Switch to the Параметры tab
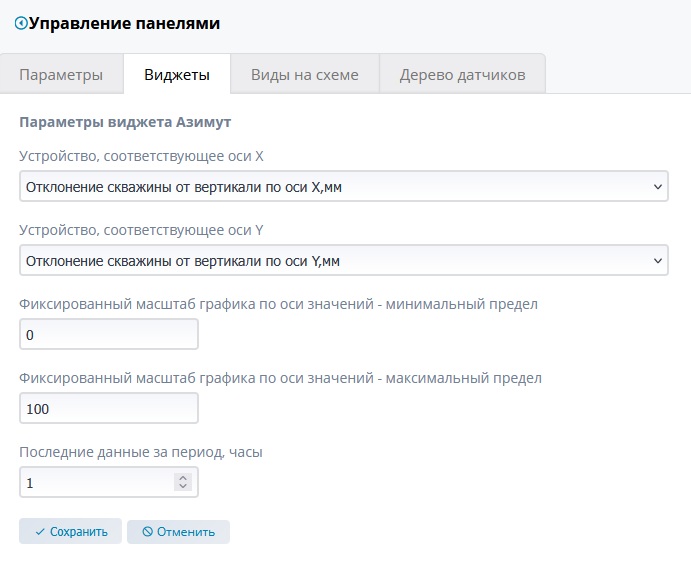 [x=61, y=75]
